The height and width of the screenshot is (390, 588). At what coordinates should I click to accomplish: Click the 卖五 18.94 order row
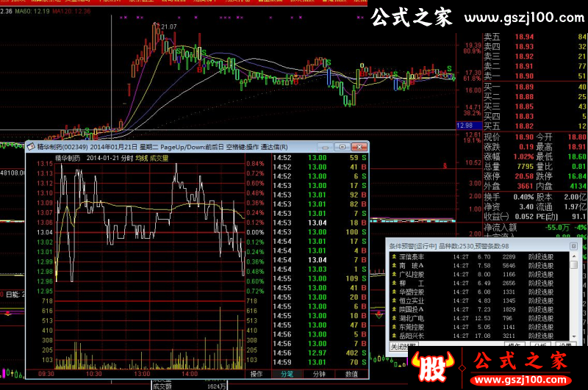(535, 37)
